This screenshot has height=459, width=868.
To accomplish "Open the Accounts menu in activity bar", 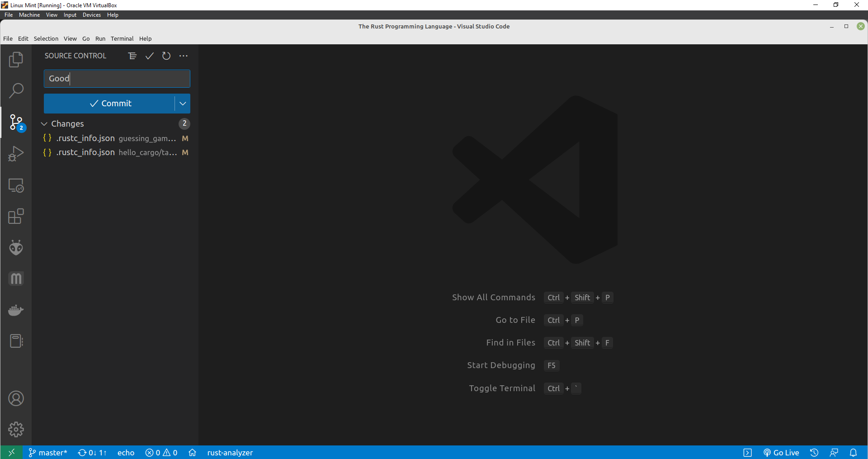I will click(16, 398).
